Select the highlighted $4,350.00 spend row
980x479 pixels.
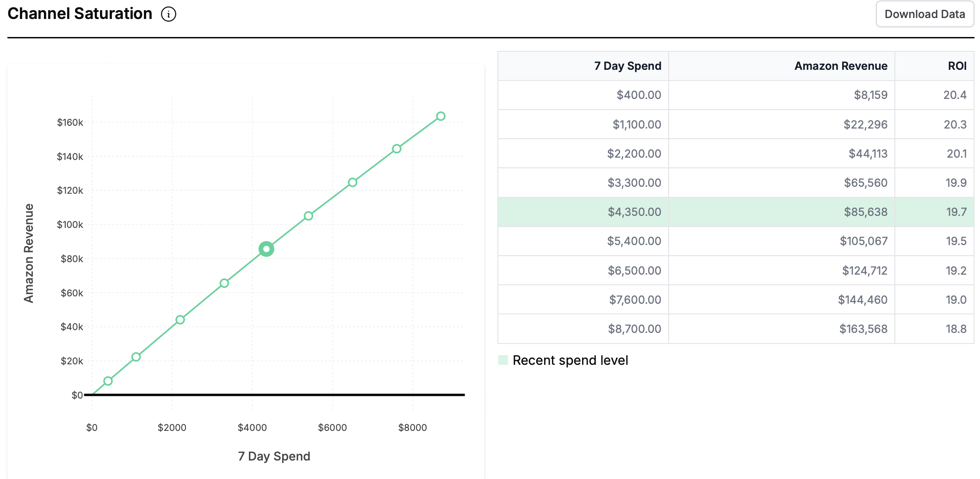point(736,212)
